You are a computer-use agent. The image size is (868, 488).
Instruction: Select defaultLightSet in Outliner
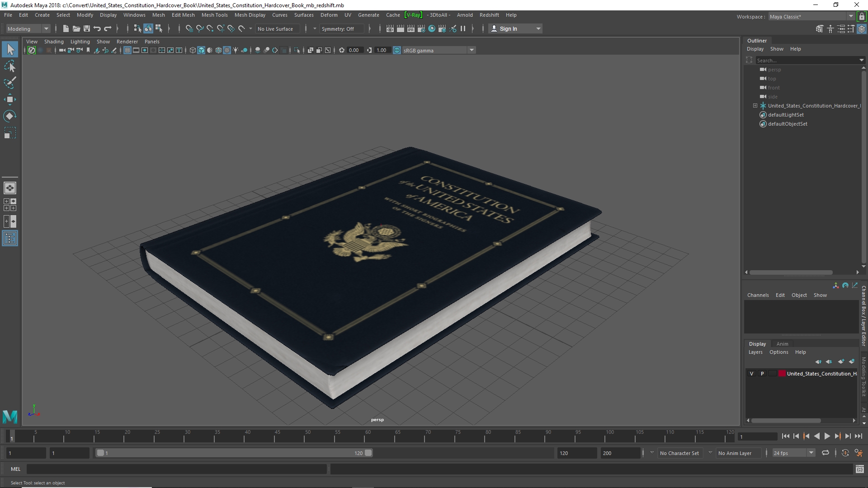click(785, 115)
